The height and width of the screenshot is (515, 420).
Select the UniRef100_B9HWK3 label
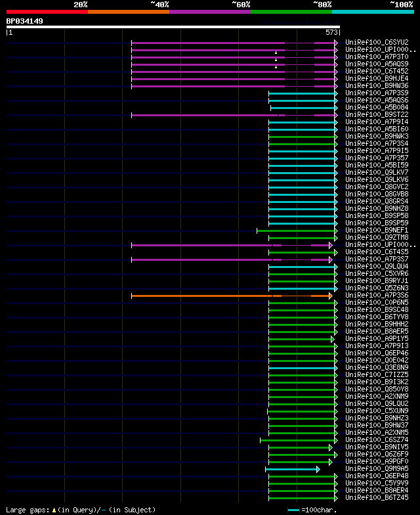click(x=377, y=137)
